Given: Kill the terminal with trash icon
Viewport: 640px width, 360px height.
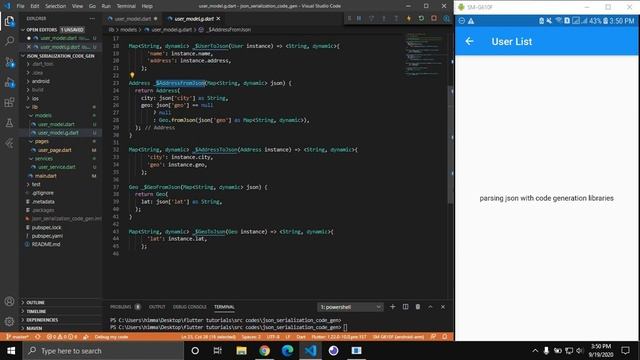Looking at the screenshot, I should [x=418, y=307].
